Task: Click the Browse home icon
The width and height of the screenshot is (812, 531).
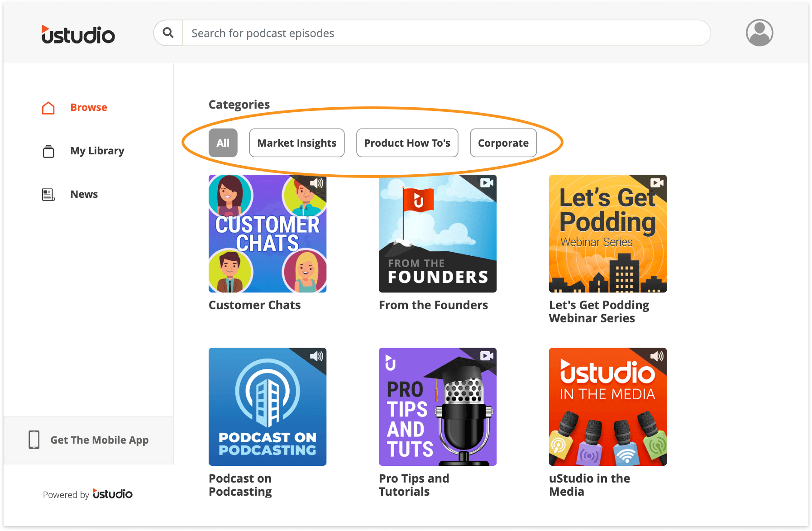Action: 48,108
